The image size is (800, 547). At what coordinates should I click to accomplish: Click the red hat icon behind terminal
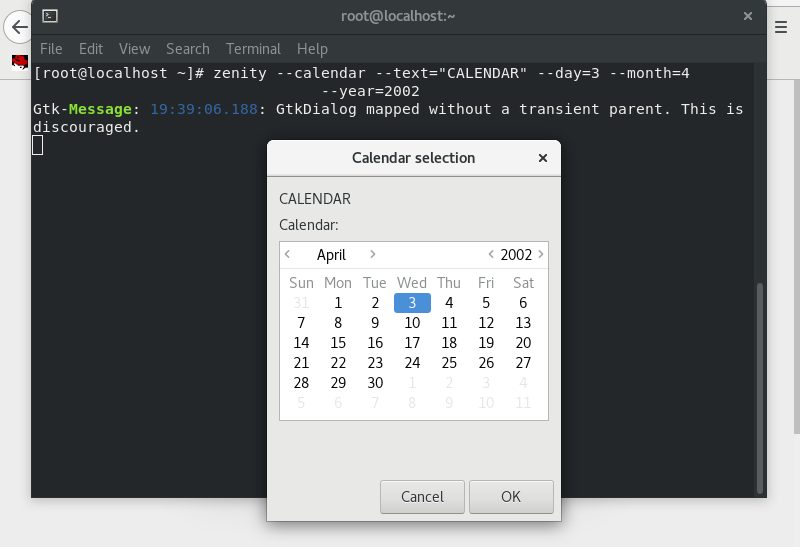tap(20, 62)
